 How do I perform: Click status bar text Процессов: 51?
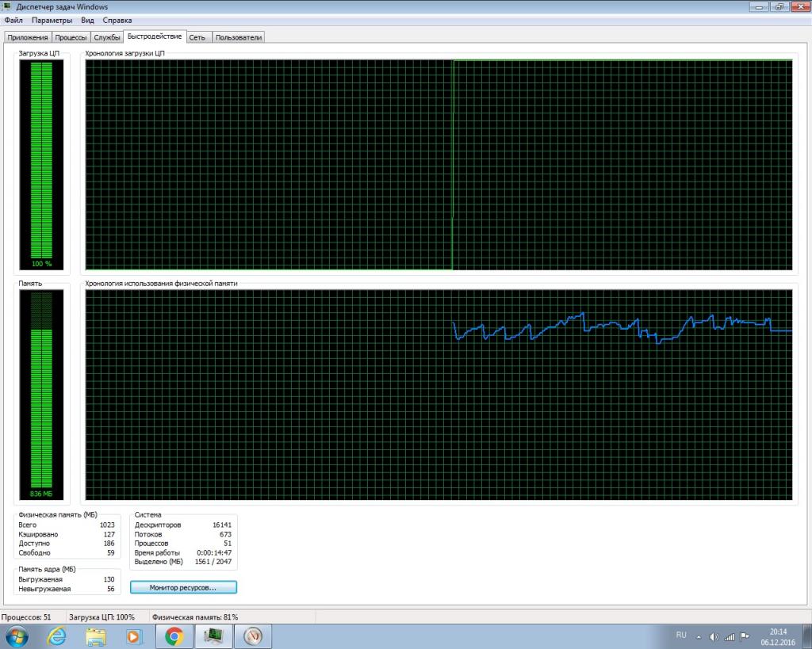[x=26, y=617]
